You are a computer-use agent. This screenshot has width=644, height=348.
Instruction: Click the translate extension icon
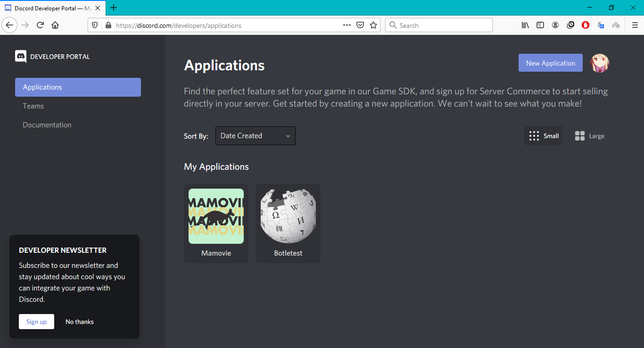point(601,25)
